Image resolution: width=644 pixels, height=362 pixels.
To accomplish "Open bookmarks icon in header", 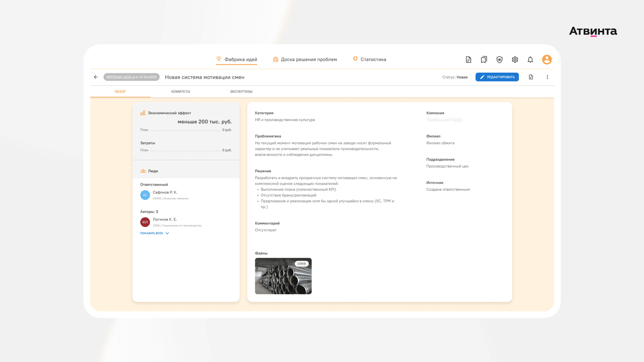I will coord(484,60).
